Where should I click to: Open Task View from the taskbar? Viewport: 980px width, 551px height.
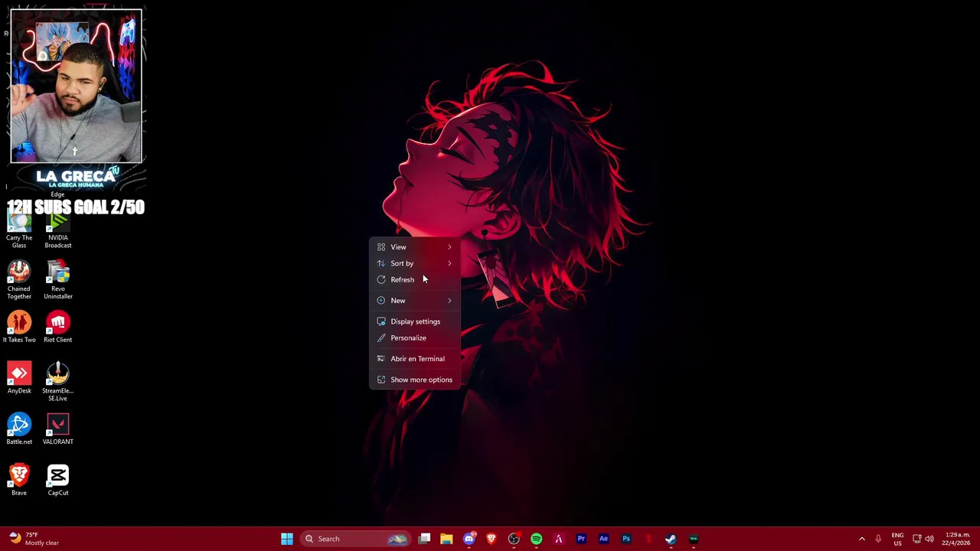[x=424, y=539]
